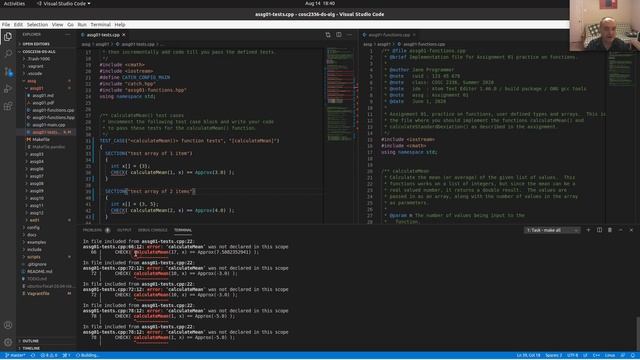
Task: Open the View menu
Action: click(58, 24)
